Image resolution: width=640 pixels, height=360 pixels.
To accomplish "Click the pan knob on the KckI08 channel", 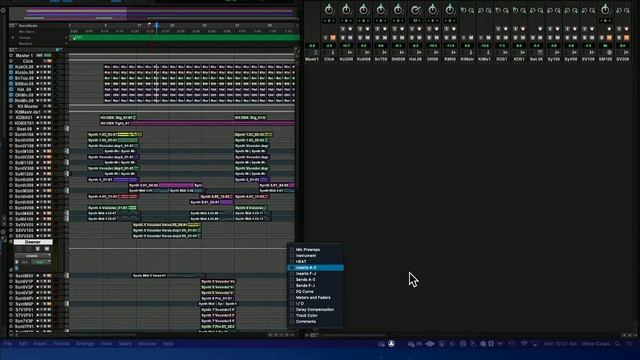I will click(x=363, y=9).
